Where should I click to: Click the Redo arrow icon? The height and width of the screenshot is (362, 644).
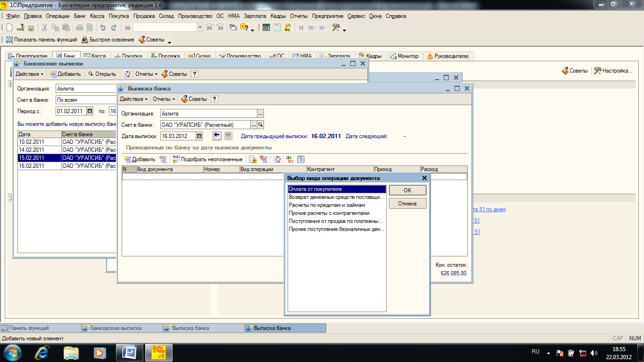(114, 27)
